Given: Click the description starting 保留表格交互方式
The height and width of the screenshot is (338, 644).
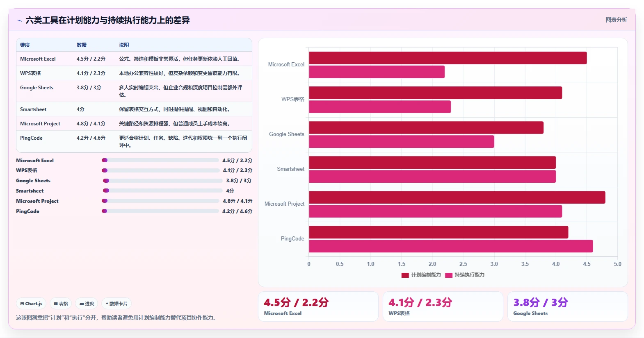Looking at the screenshot, I should click(175, 109).
